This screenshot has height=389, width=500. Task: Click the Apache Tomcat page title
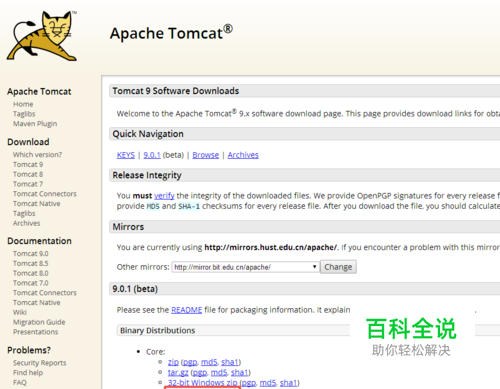(171, 33)
